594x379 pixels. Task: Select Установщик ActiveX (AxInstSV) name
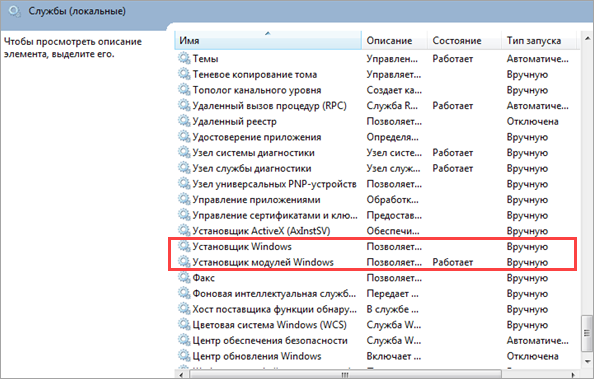pyautogui.click(x=261, y=231)
